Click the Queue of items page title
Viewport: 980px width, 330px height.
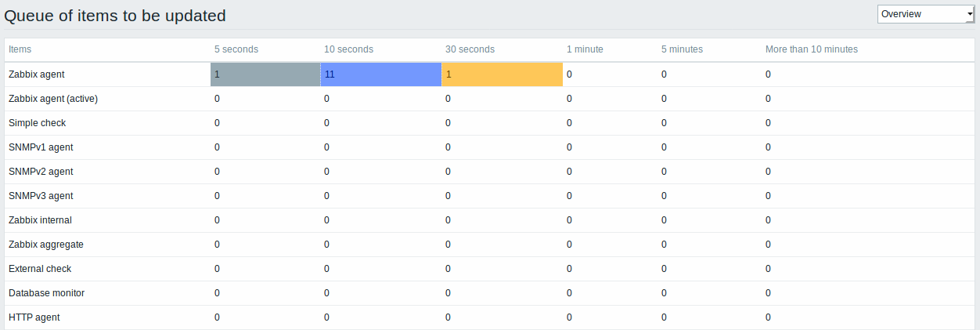click(115, 15)
